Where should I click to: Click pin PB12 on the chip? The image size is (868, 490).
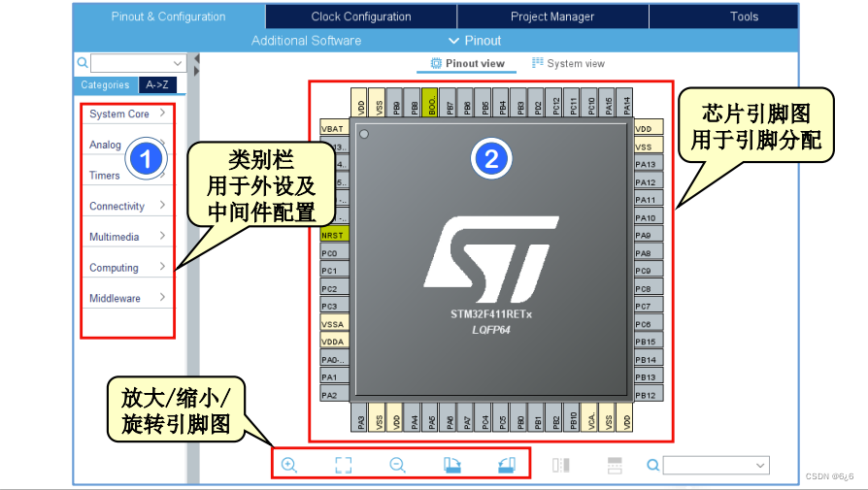[649, 395]
